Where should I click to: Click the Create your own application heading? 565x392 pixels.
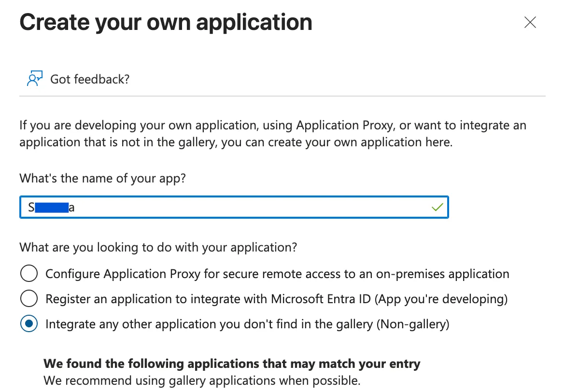coord(166,22)
